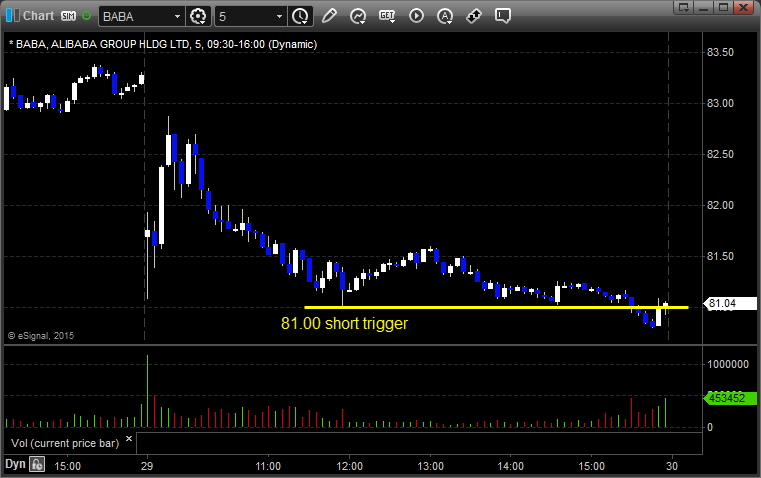Click the 1000000 volume axis label
The image size is (761, 478).
point(728,364)
